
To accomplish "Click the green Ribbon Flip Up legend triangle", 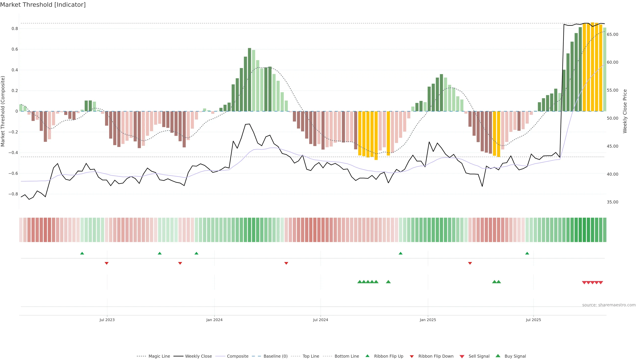I will (367, 356).
